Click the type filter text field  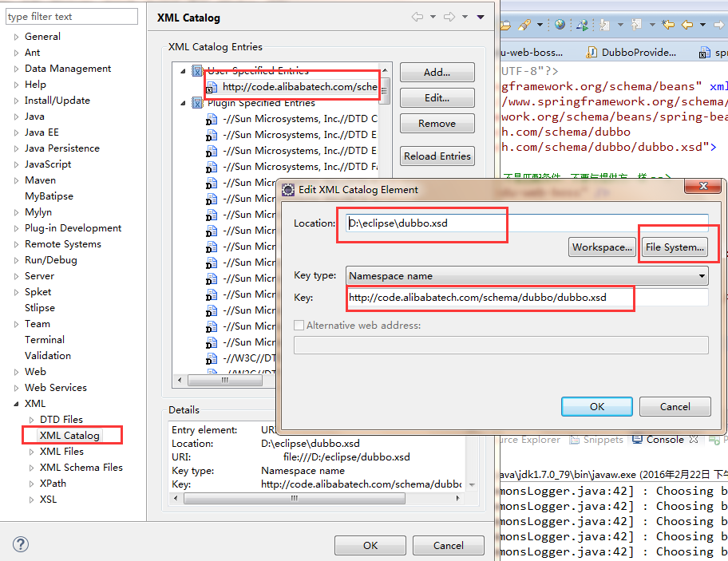point(72,17)
